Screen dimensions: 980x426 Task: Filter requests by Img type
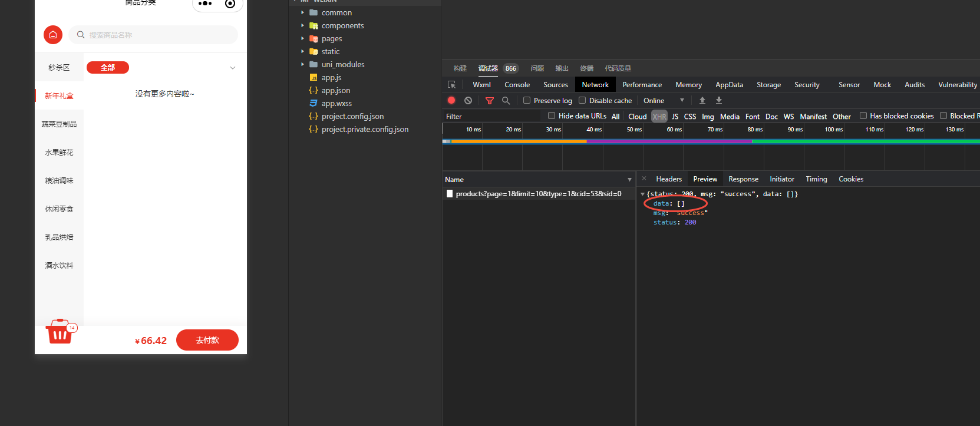click(708, 117)
